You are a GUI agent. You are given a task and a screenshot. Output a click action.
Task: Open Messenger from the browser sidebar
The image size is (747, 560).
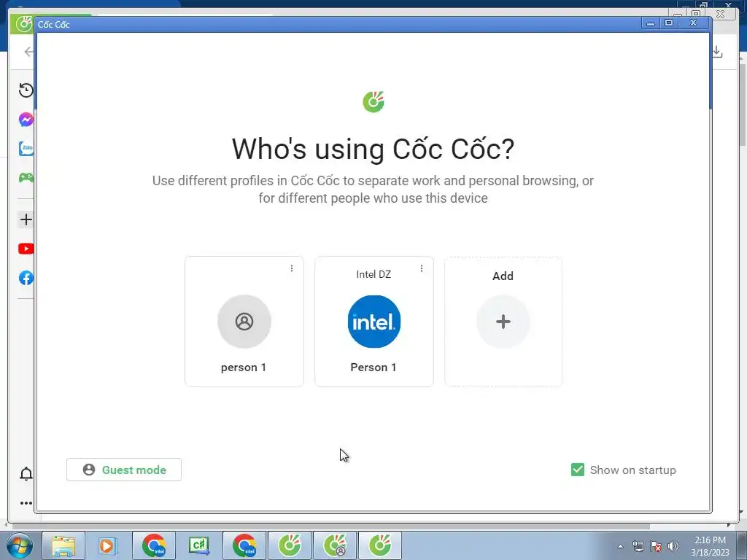(x=26, y=120)
